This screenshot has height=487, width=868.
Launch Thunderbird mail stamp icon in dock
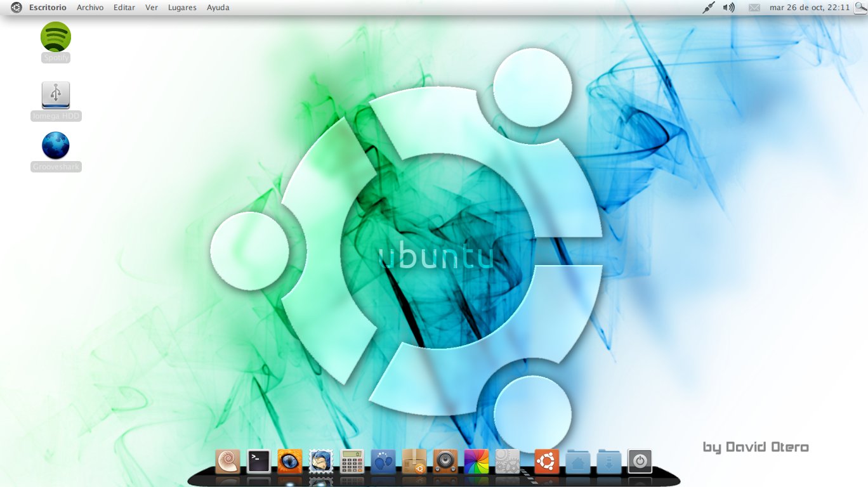pos(321,462)
